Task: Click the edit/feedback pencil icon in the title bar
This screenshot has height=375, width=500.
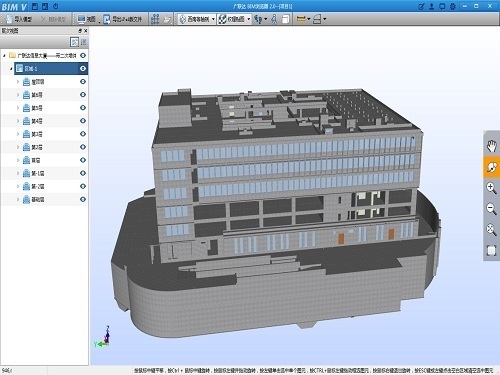Action: click(x=422, y=6)
